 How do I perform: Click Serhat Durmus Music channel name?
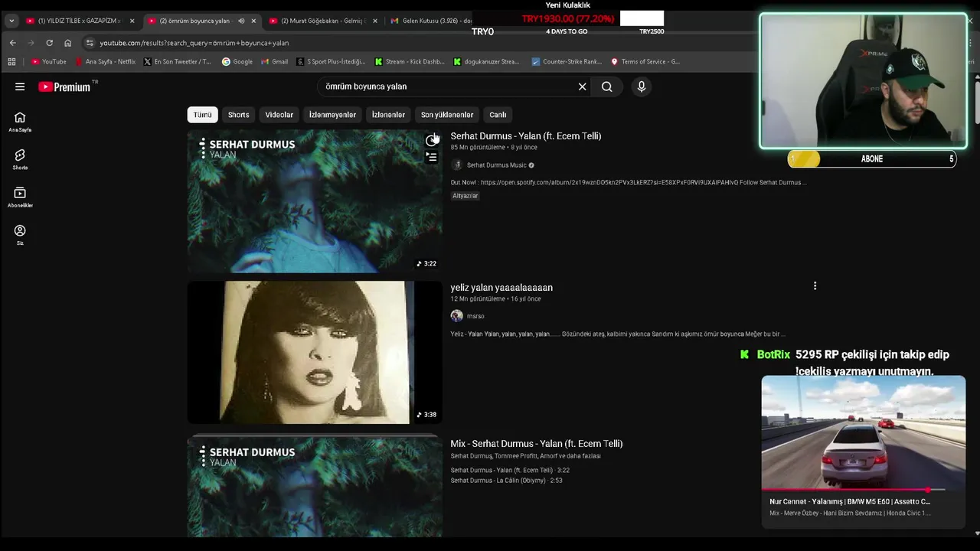496,165
